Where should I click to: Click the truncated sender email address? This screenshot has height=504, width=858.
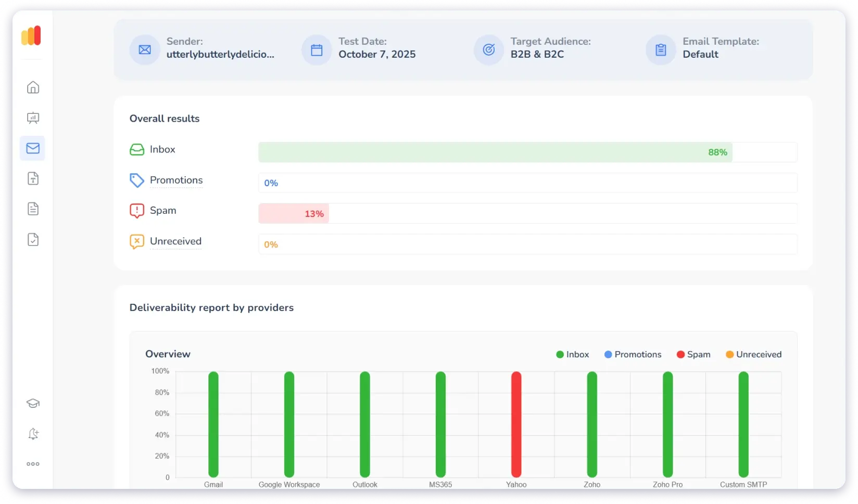tap(220, 55)
